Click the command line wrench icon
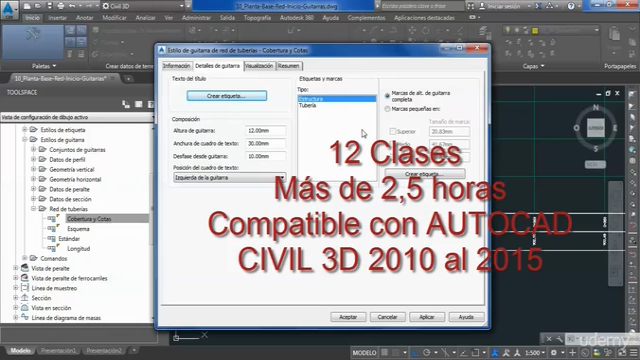 tap(559, 339)
